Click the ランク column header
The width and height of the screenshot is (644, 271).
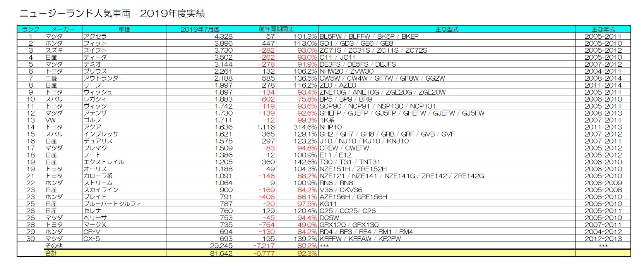click(31, 29)
